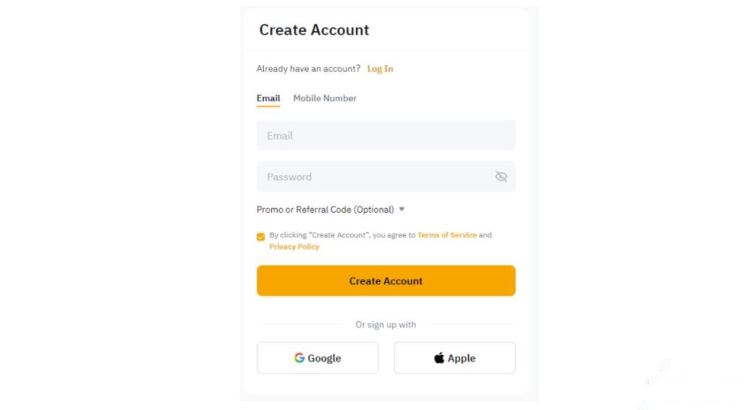Viewport: 750px width, 410px height.
Task: Sign up with the Apple button label
Action: click(461, 358)
